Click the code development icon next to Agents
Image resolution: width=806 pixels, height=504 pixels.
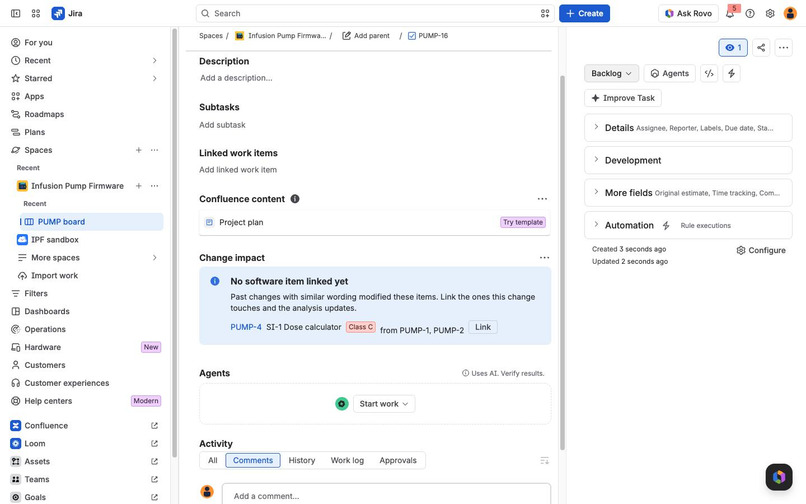pyautogui.click(x=709, y=74)
